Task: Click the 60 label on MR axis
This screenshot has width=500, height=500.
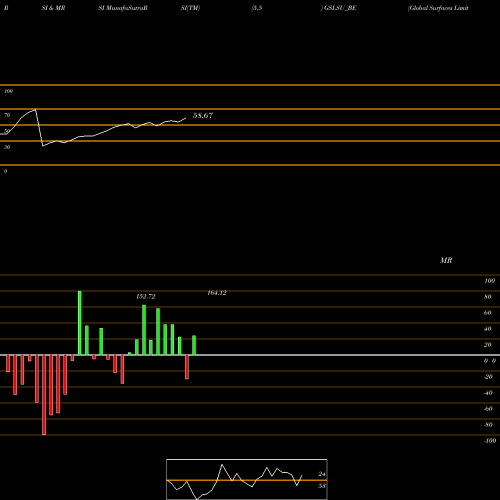Action: pos(488,313)
